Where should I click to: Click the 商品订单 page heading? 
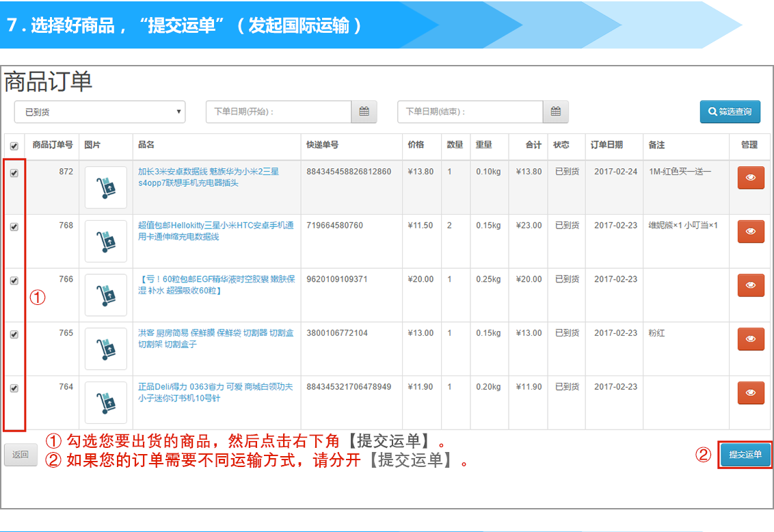coord(49,81)
